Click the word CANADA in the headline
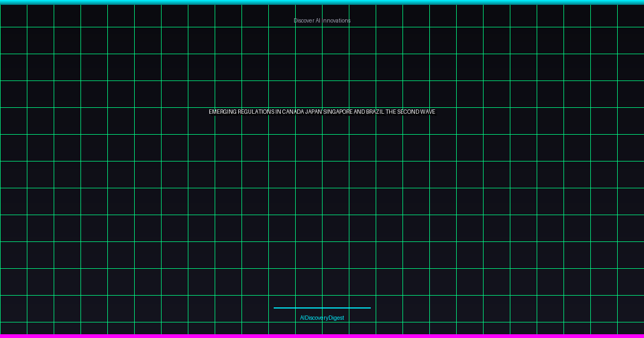Screen dimensions: 644x338 tap(293, 112)
